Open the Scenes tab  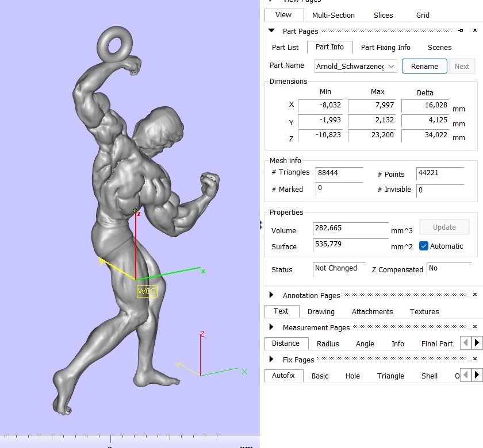pos(439,47)
